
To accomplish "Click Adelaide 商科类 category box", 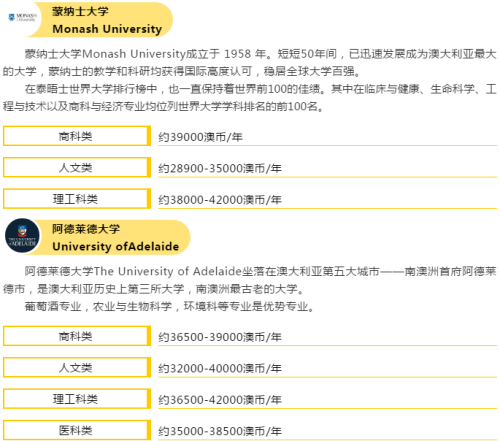I will (x=77, y=336).
